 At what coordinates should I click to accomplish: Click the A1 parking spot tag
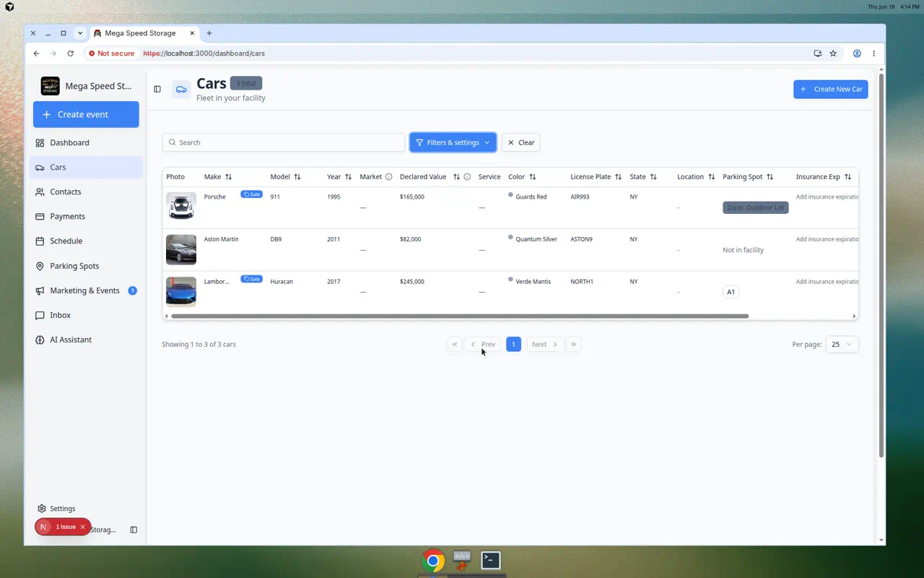click(731, 292)
